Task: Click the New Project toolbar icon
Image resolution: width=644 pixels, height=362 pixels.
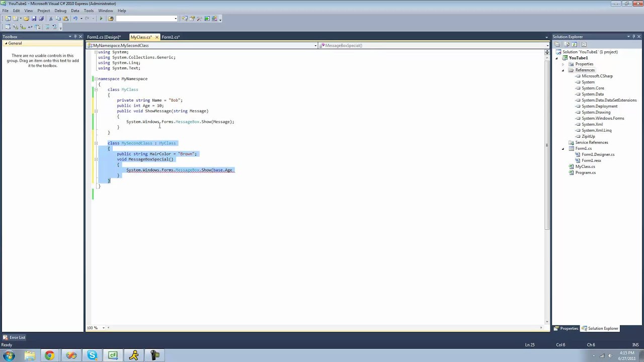Action: pyautogui.click(x=8, y=19)
